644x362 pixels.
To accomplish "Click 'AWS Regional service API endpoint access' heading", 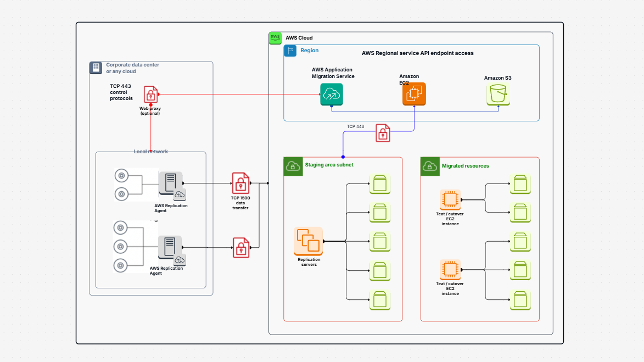I will [x=418, y=53].
